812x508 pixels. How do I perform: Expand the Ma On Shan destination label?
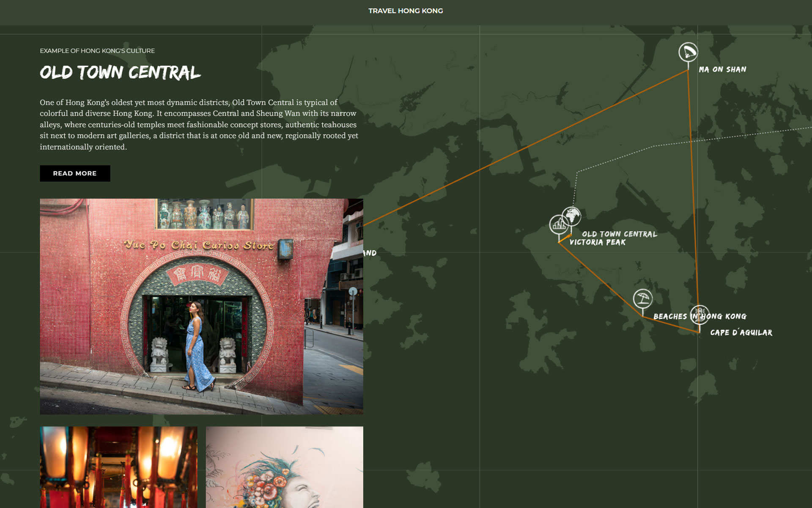pyautogui.click(x=723, y=69)
